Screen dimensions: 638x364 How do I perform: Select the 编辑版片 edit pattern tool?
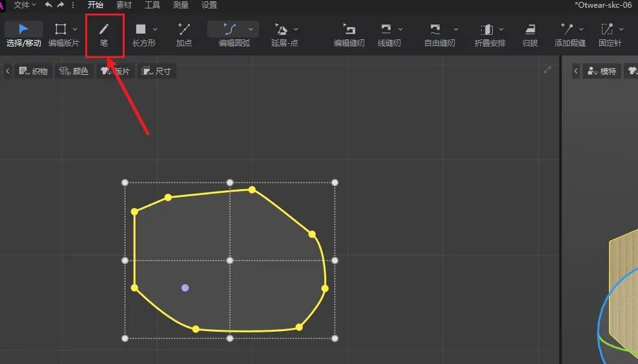click(x=61, y=35)
